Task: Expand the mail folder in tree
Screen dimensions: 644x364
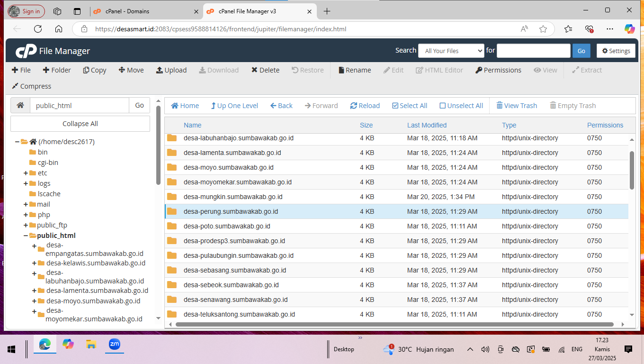Action: point(26,204)
